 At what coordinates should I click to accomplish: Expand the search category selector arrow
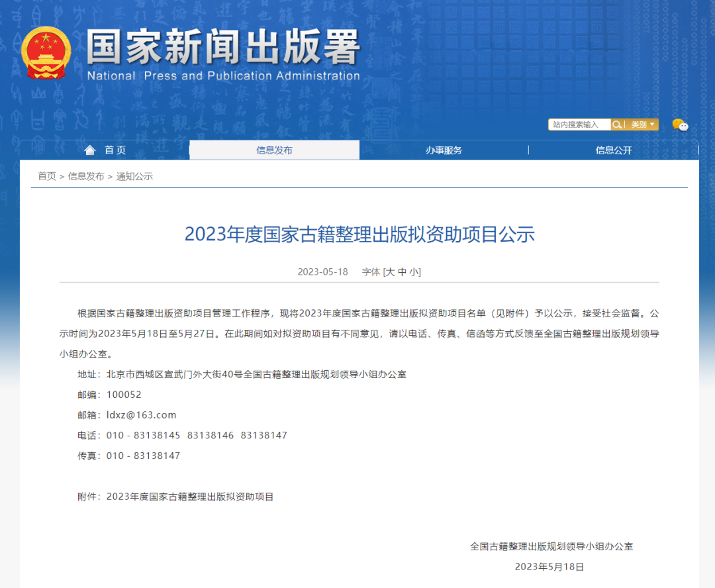pos(652,124)
